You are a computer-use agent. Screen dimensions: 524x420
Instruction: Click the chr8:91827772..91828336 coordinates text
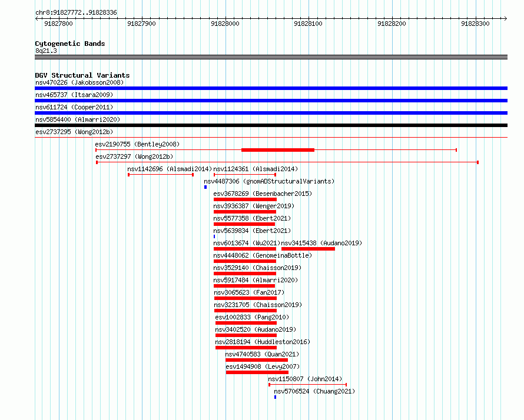(x=76, y=13)
